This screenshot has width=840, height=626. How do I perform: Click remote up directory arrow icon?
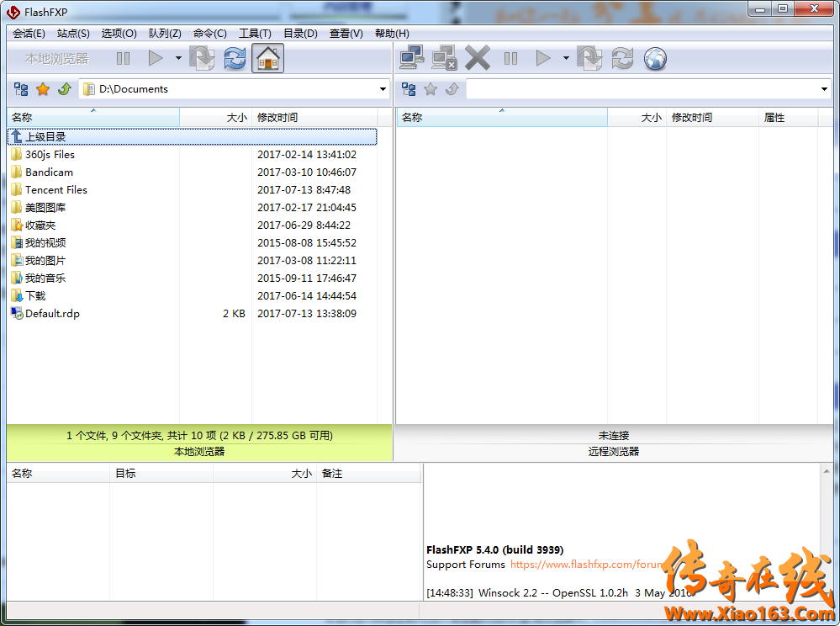coord(452,89)
